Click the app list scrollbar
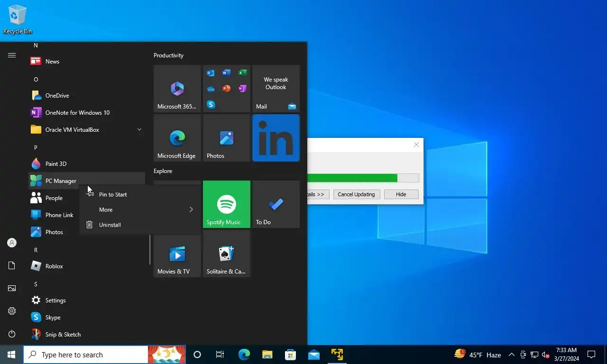The width and height of the screenshot is (607, 364). [x=150, y=250]
